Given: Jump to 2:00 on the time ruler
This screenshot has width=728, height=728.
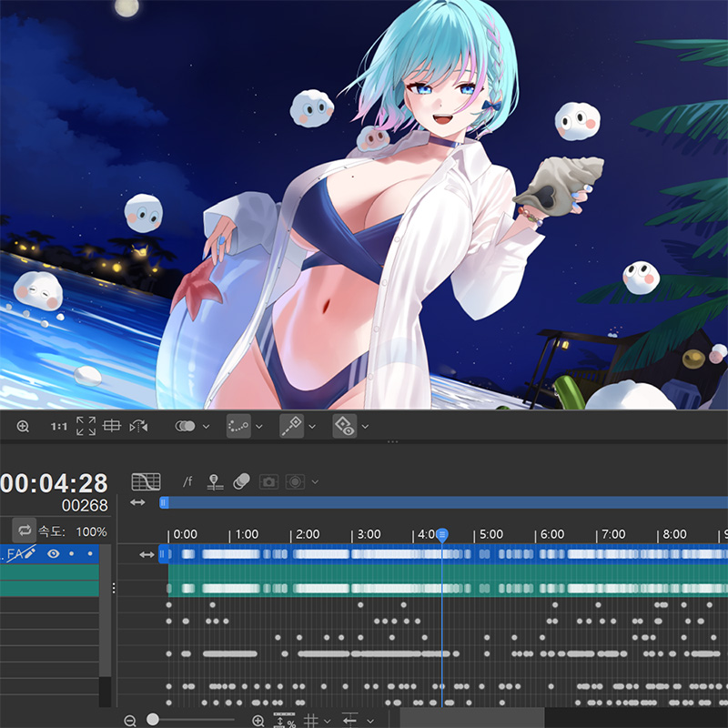Looking at the screenshot, I should tap(308, 534).
